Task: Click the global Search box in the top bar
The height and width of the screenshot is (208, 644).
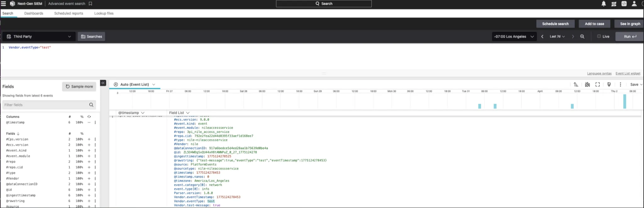Action: pyautogui.click(x=324, y=4)
